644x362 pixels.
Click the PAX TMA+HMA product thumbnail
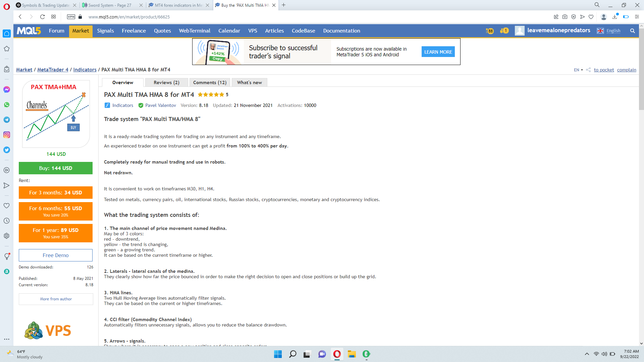point(56,114)
